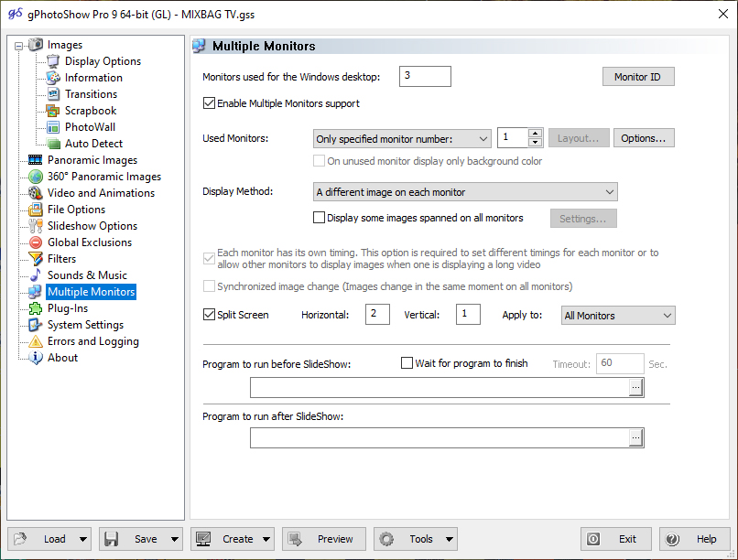Click the PhotoWall icon
Viewport: 738px width, 560px height.
(53, 127)
